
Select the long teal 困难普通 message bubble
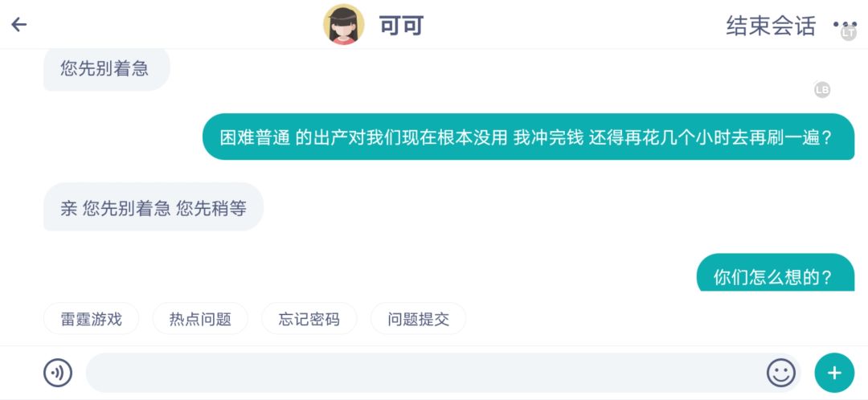point(527,137)
